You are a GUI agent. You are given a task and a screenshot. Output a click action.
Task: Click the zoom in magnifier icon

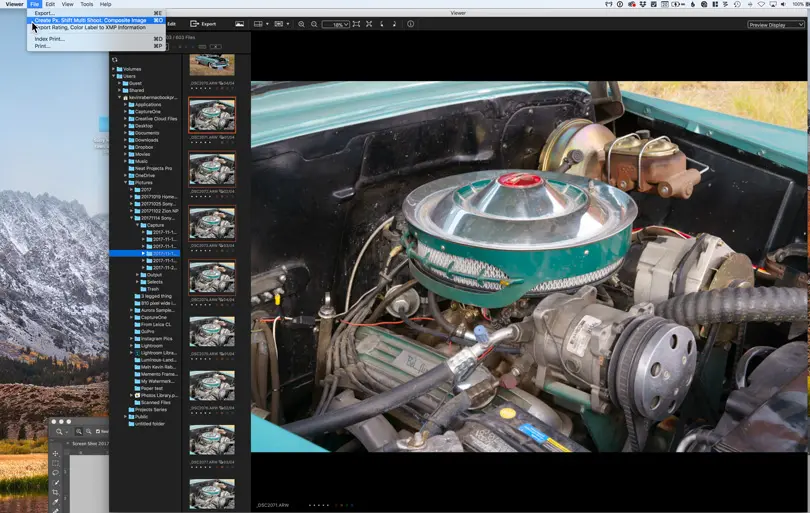pyautogui.click(x=302, y=23)
